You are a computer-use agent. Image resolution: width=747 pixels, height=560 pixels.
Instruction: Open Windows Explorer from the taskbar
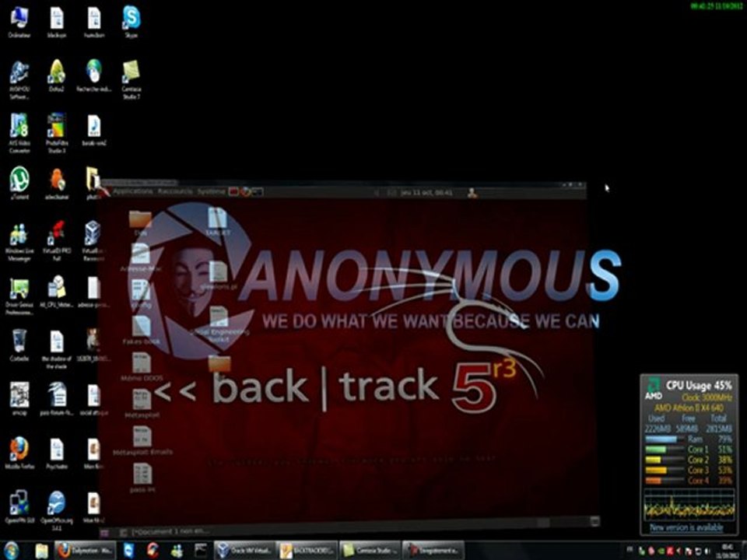point(42,551)
